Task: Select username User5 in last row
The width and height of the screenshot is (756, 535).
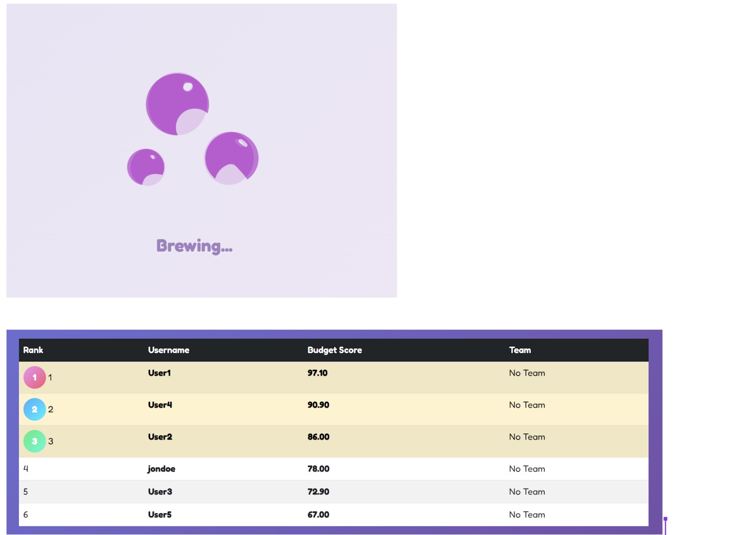Action: [160, 514]
